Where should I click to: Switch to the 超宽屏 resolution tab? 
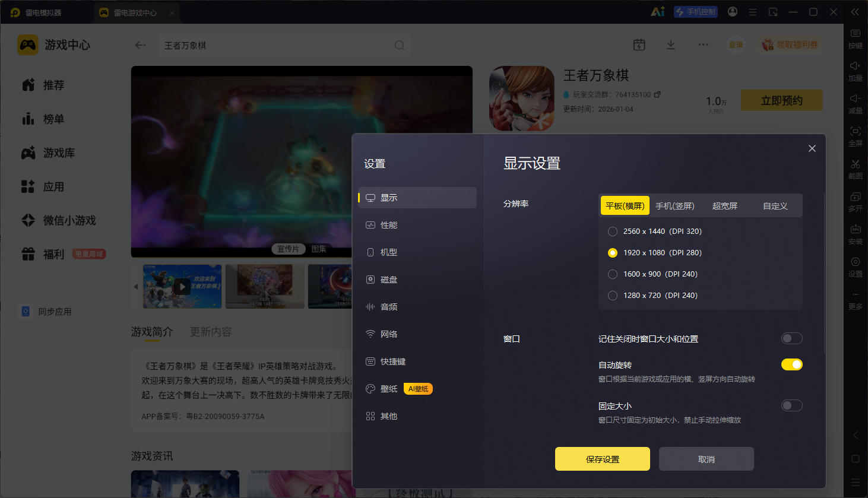[x=725, y=206]
